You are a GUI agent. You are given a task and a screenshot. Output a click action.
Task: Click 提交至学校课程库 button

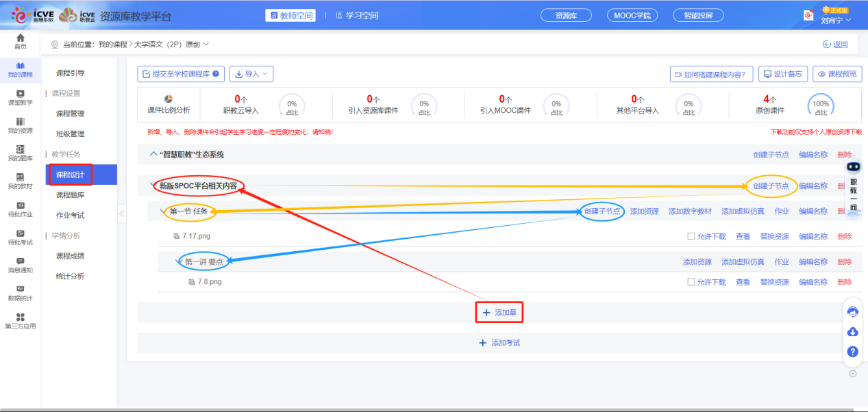[x=181, y=74]
